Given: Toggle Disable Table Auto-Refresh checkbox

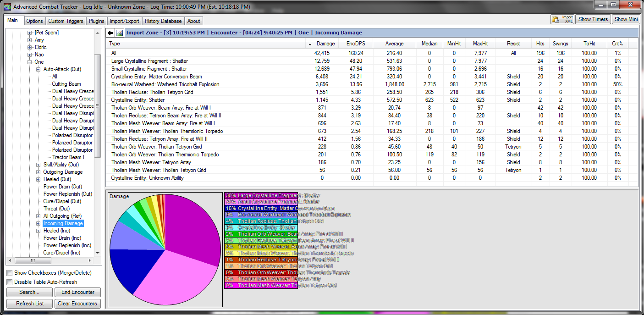Looking at the screenshot, I should pos(10,282).
